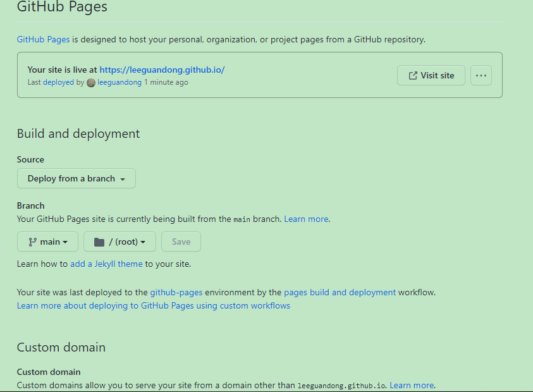
Task: Open the Learn more link about branch
Action: click(x=306, y=219)
